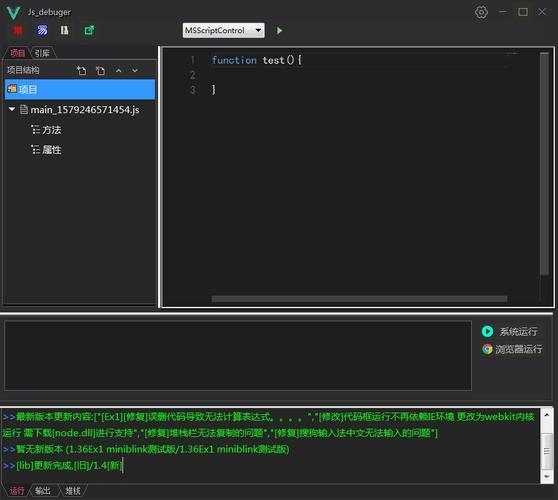The image size is (558, 500).
Task: Click the green V app logo
Action: click(13, 12)
